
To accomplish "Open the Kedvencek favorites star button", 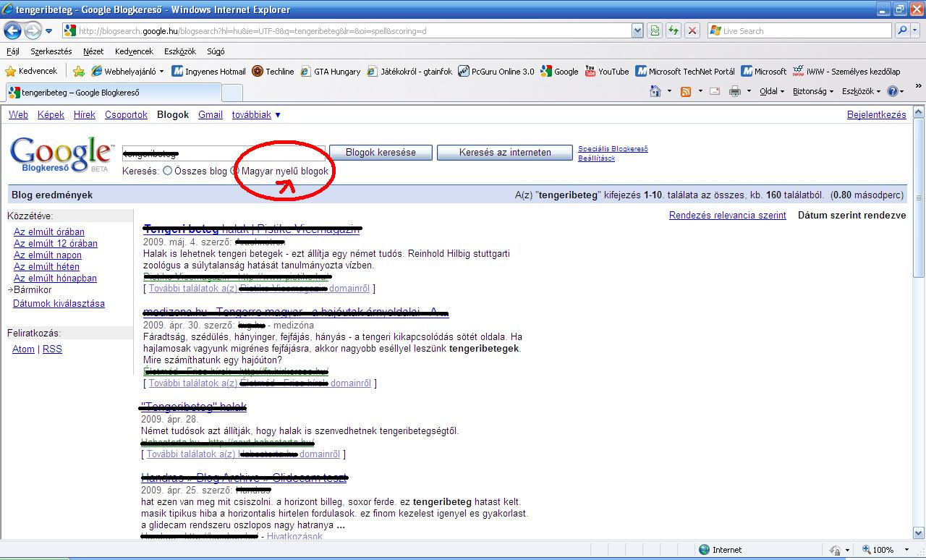I will pos(31,71).
